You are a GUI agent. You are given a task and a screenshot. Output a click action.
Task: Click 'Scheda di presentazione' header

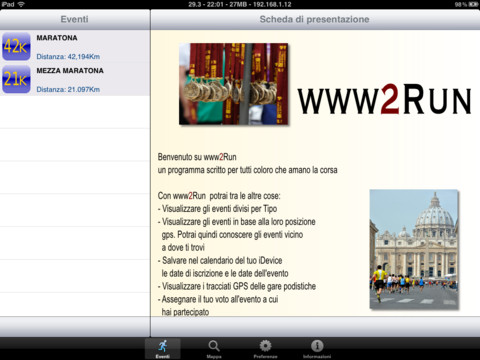tap(314, 19)
